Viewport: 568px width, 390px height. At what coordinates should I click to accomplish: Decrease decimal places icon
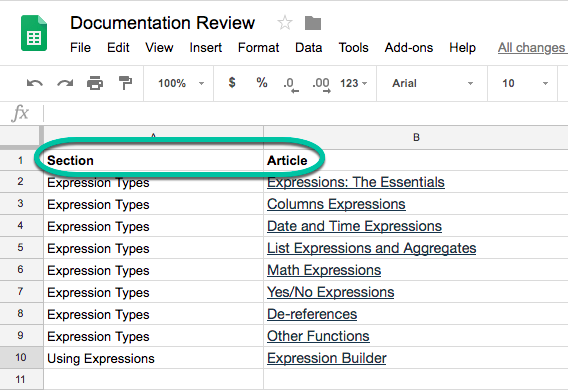coord(291,85)
